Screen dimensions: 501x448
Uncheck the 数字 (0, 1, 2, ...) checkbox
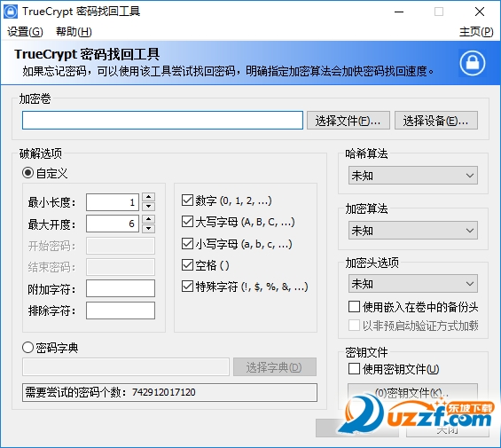point(187,200)
